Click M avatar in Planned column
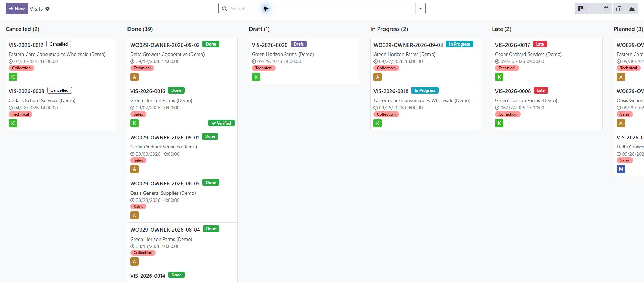Viewport: 644px width, 283px height. 621,169
